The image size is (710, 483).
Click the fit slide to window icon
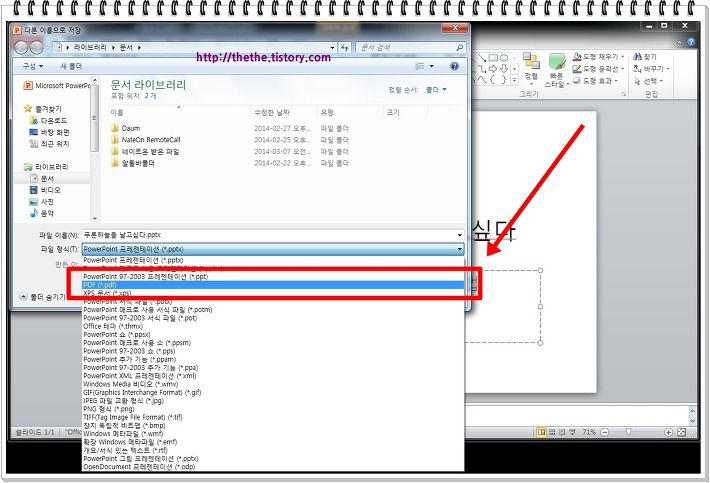(x=681, y=432)
